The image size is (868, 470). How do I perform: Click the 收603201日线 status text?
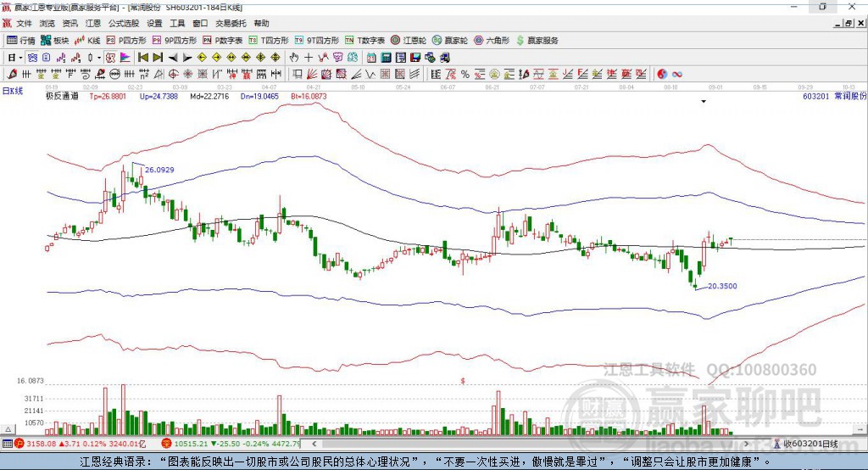coord(811,444)
